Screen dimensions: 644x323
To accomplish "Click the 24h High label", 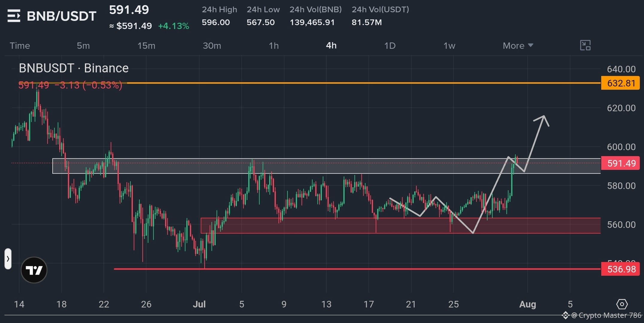I will [219, 10].
